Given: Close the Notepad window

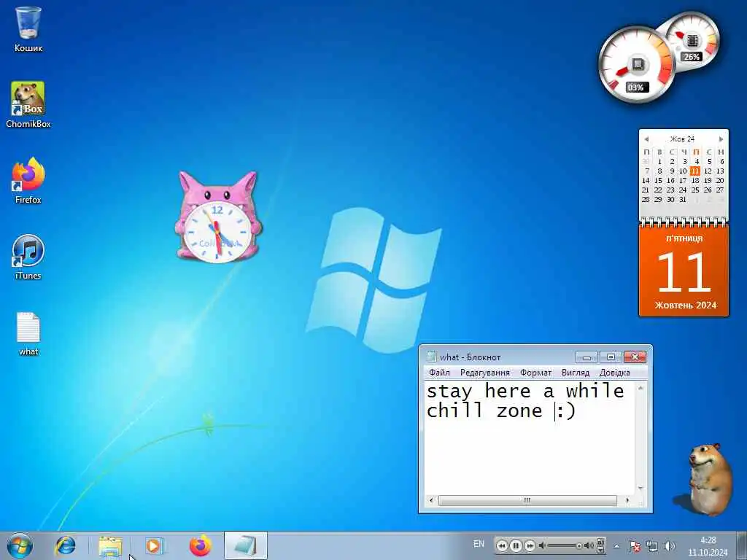Looking at the screenshot, I should click(x=635, y=357).
